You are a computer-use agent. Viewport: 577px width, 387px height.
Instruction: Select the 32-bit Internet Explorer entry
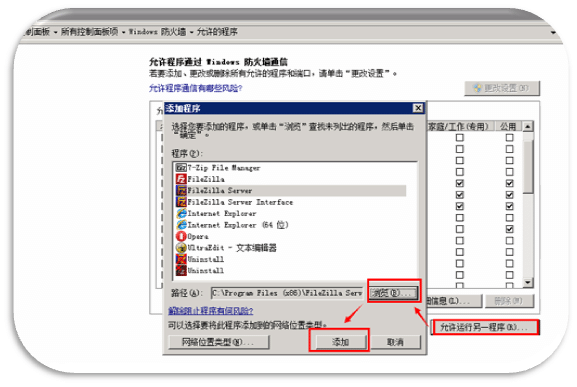216,213
